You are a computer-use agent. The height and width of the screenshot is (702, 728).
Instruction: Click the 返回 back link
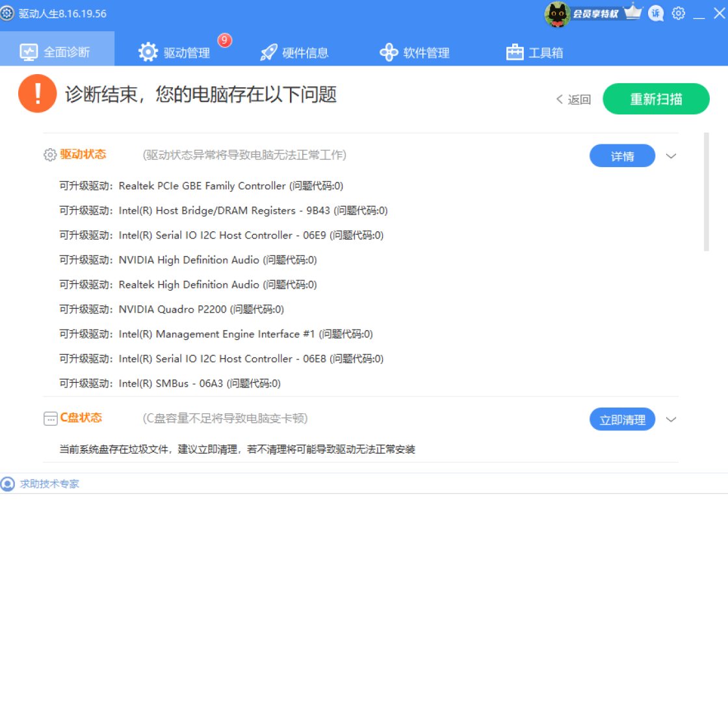click(x=573, y=99)
